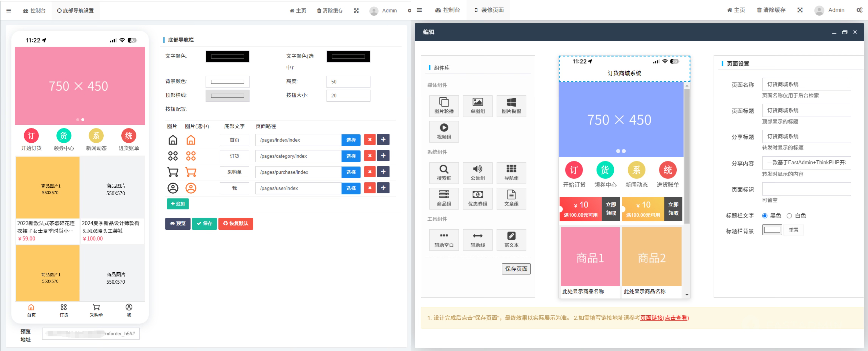
Task: Select the 图片轮播 carousel component
Action: click(x=444, y=106)
